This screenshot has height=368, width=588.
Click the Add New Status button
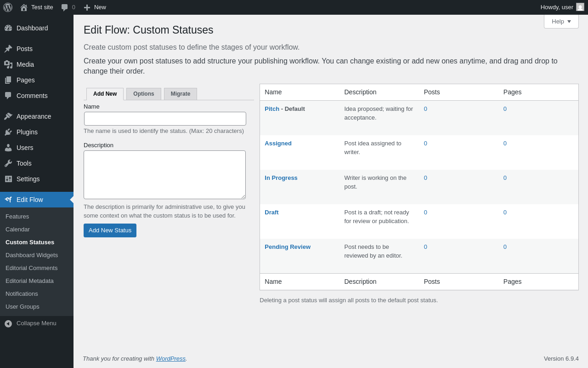point(110,230)
